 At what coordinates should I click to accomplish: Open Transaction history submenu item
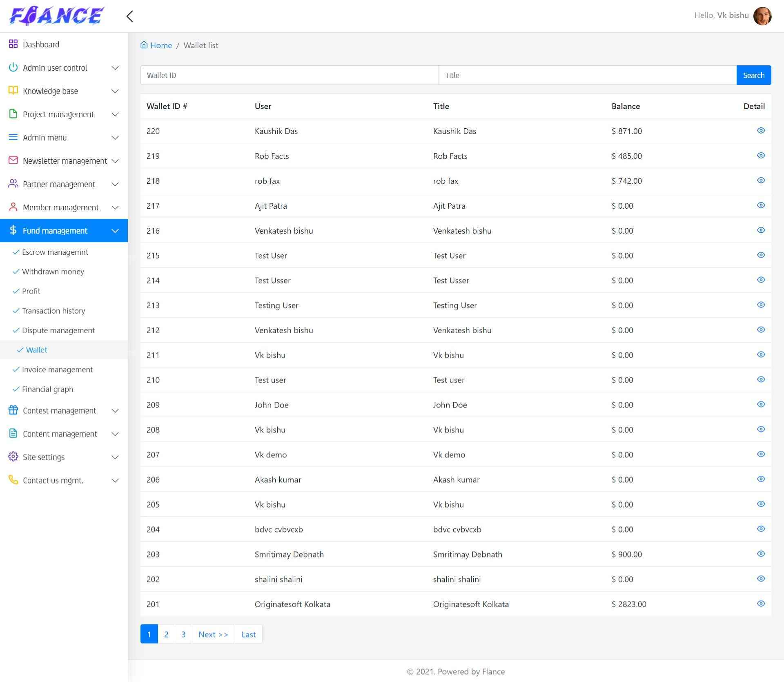click(53, 311)
